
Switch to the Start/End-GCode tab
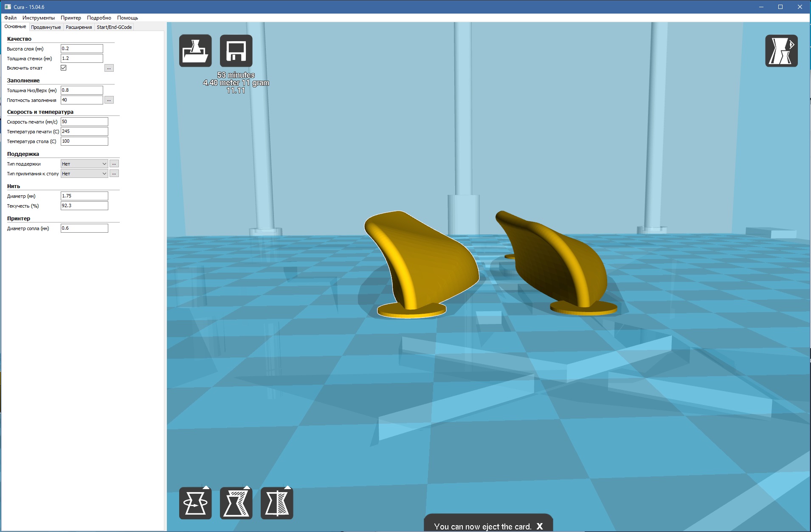pyautogui.click(x=114, y=27)
